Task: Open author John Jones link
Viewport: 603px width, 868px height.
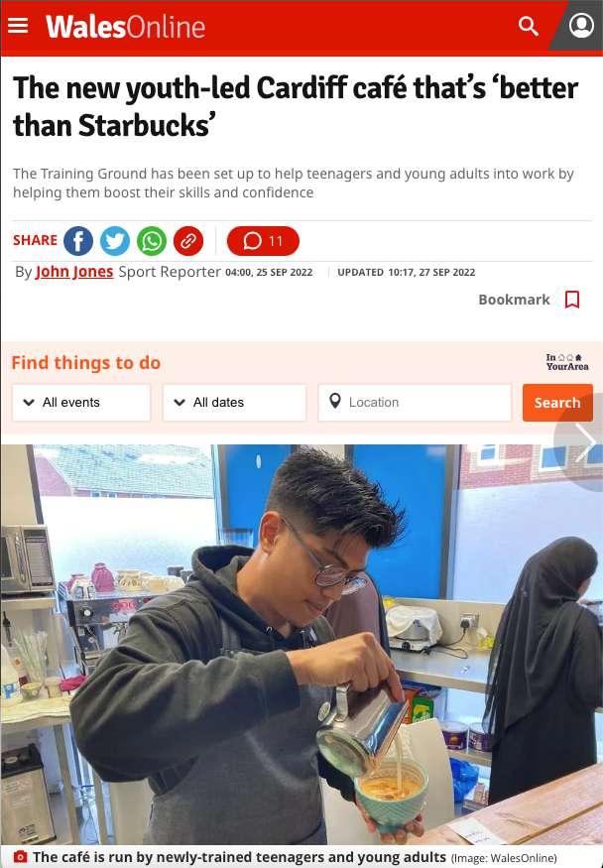Action: (x=74, y=272)
